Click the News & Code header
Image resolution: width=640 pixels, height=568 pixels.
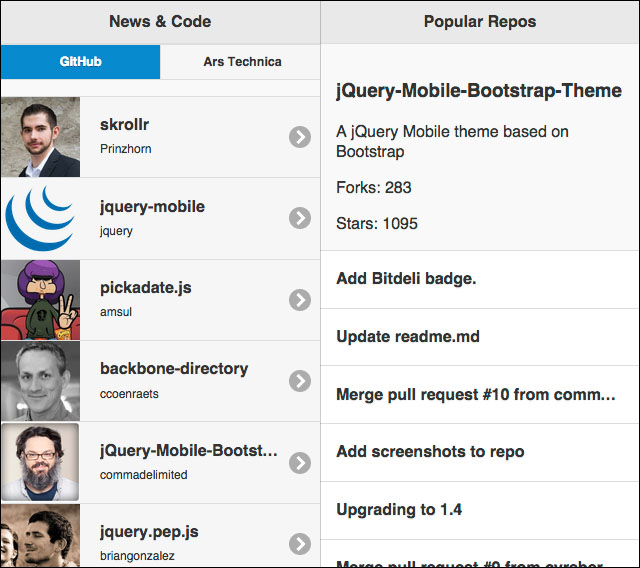pos(160,22)
